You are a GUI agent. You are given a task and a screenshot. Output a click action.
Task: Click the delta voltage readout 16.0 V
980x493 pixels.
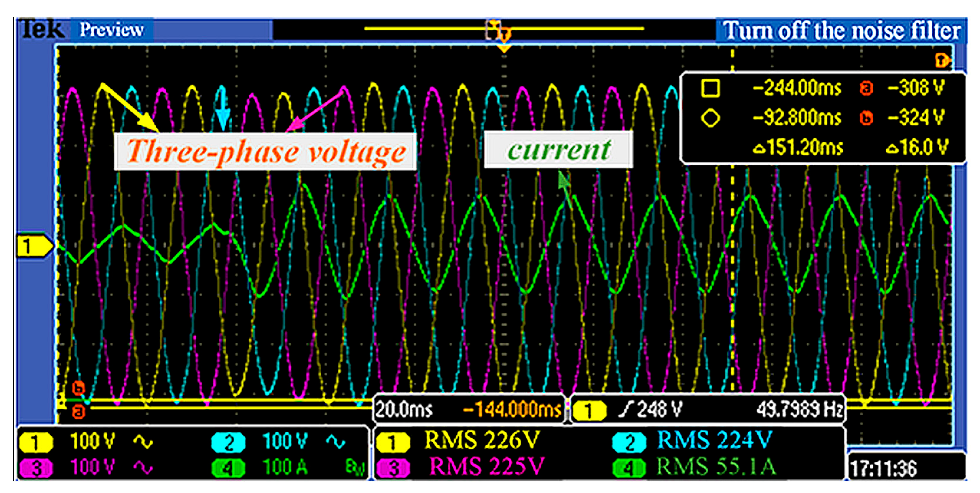pyautogui.click(x=917, y=147)
